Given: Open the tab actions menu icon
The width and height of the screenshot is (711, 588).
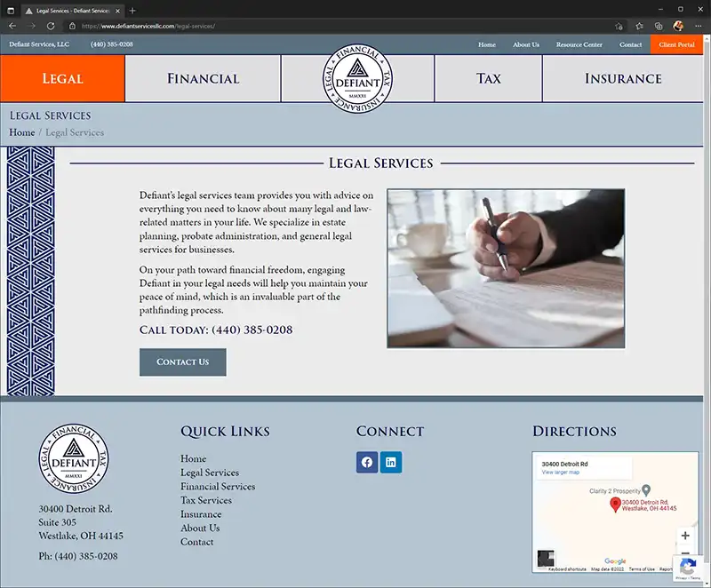Looking at the screenshot, I should [x=11, y=11].
